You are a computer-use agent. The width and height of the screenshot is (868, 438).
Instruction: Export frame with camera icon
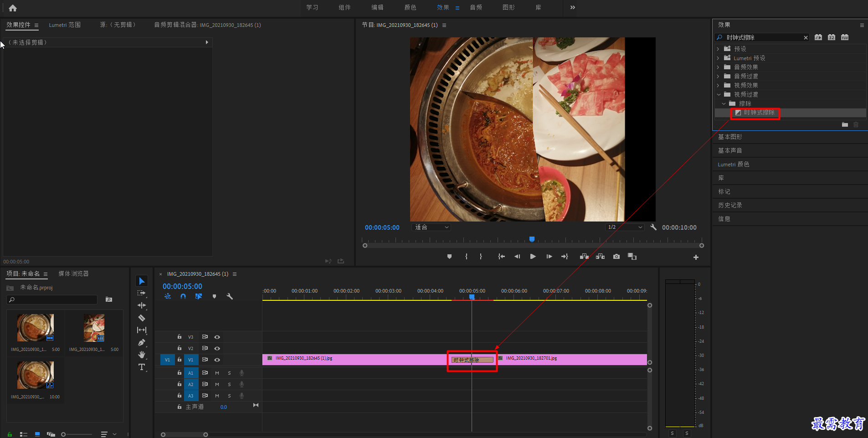point(616,257)
